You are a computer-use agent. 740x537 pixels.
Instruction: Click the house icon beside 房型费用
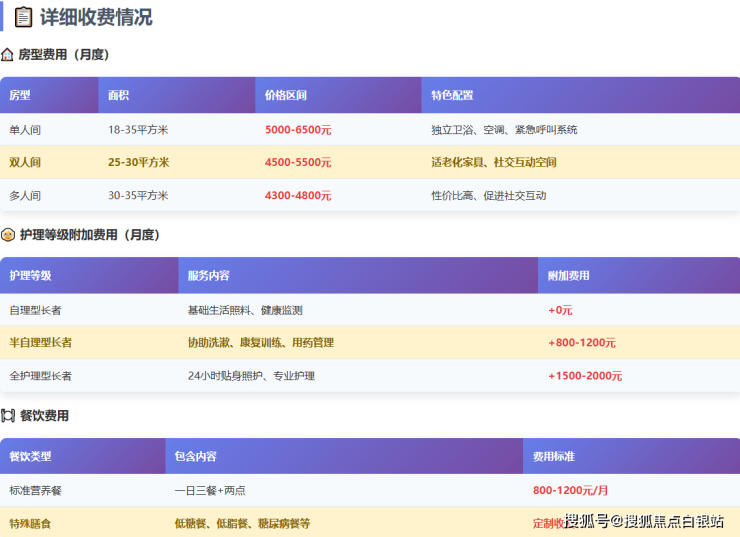point(8,55)
